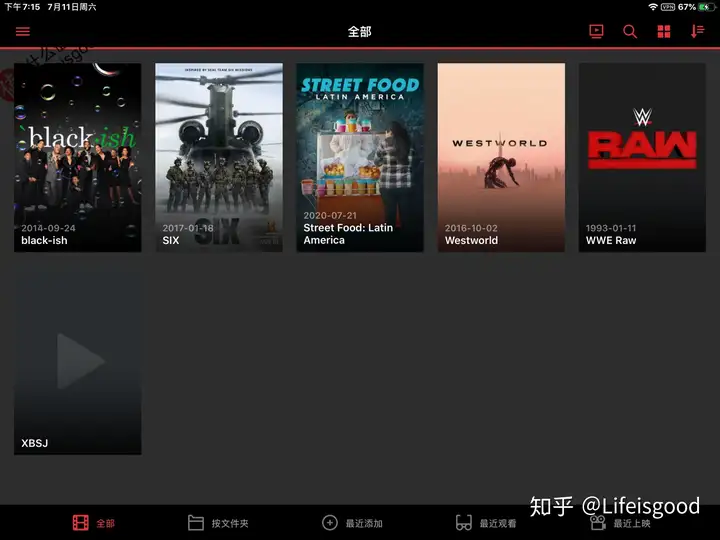This screenshot has height=540, width=720.
Task: Click the black-ish title text
Action: (44, 240)
